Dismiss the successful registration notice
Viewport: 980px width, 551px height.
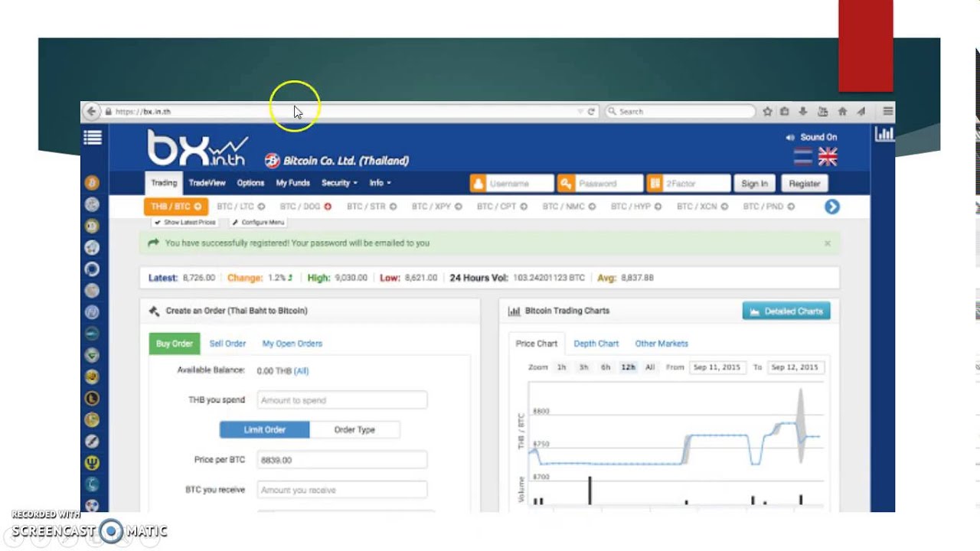coord(827,243)
